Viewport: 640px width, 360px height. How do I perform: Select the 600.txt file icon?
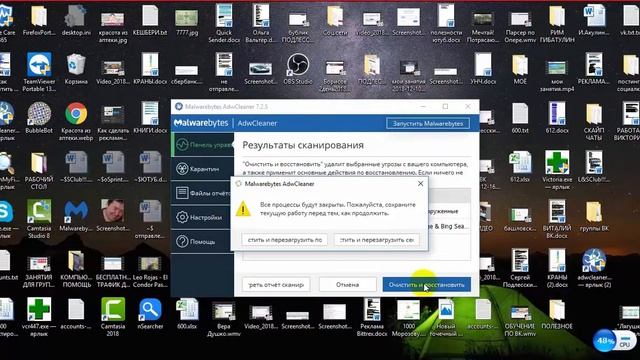(520, 118)
